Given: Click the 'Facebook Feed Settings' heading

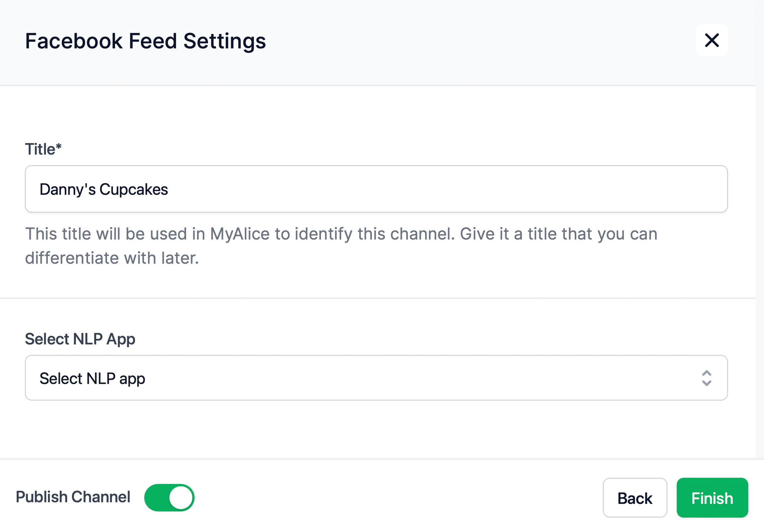Looking at the screenshot, I should click(x=146, y=41).
